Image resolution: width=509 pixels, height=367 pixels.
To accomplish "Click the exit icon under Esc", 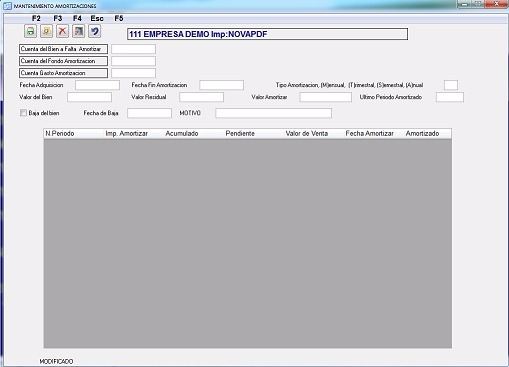I will click(79, 31).
